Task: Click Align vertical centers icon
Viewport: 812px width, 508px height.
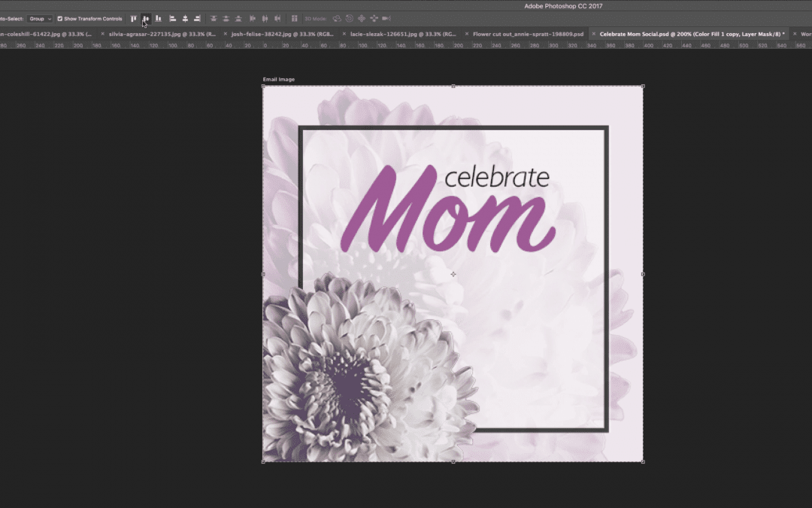Action: (x=146, y=19)
